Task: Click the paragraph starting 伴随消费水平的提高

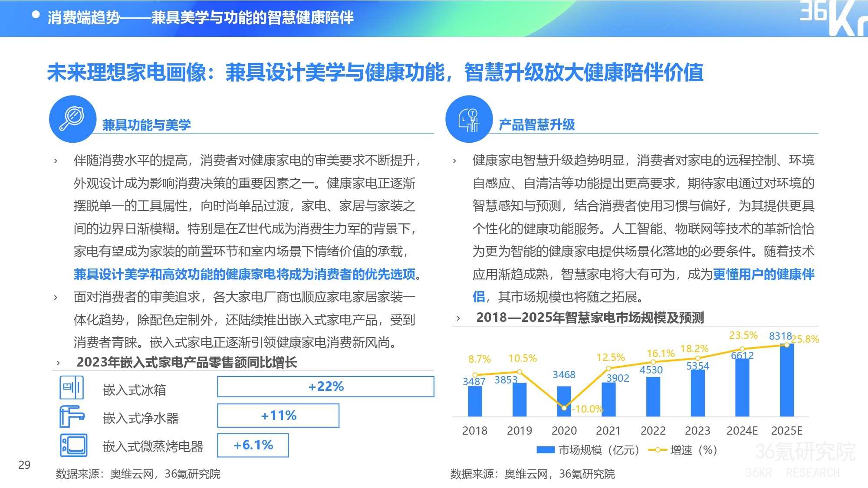Action: (x=247, y=217)
